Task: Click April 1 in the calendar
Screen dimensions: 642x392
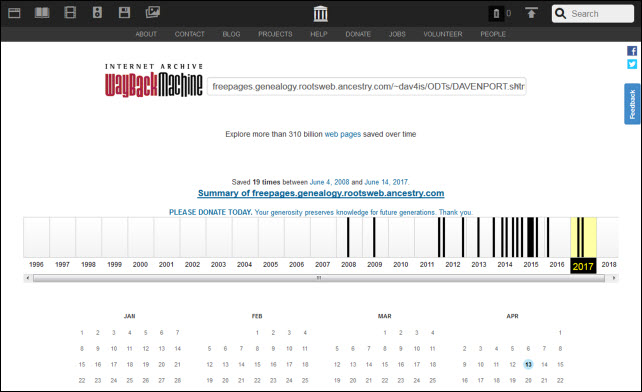Action: pyautogui.click(x=560, y=333)
